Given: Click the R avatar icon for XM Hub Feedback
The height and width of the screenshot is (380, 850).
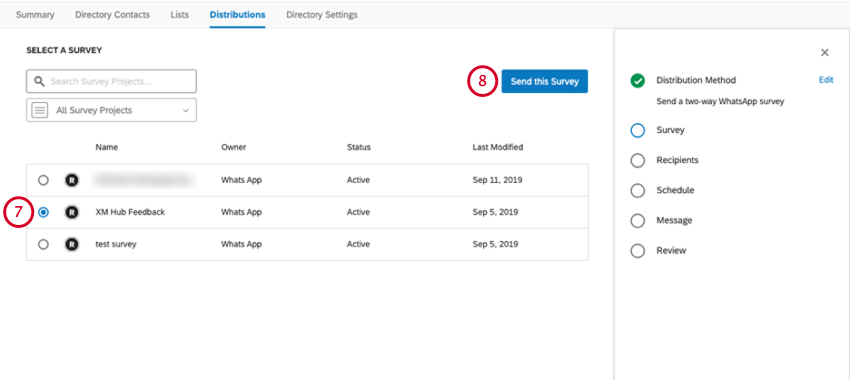Looking at the screenshot, I should 71,212.
